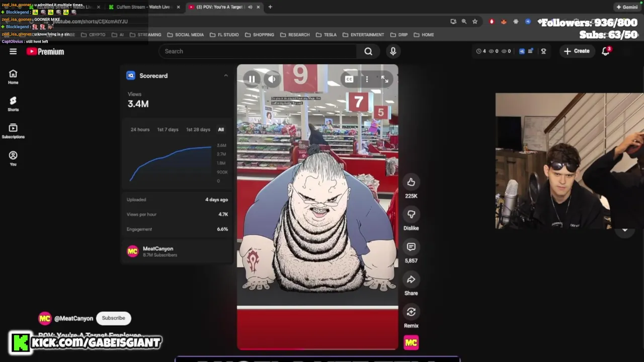644x362 pixels.
Task: Open the MetaMask fox extension
Action: (504, 22)
